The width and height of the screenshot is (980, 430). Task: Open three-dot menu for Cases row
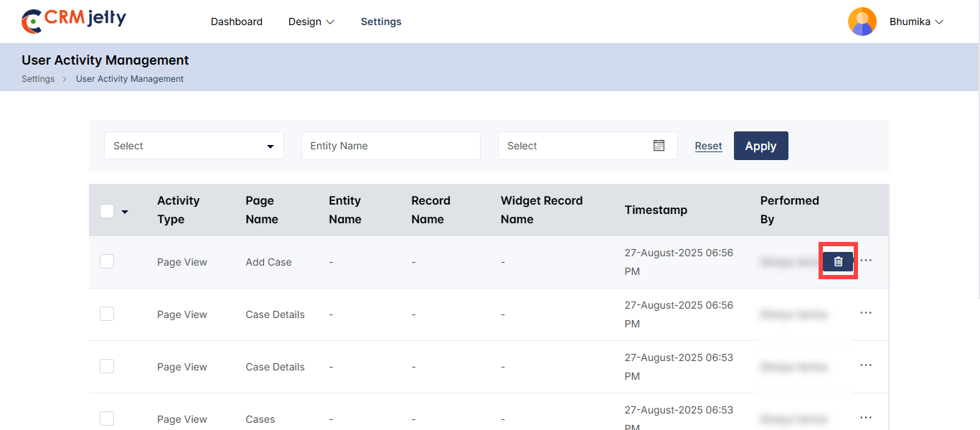(x=866, y=418)
